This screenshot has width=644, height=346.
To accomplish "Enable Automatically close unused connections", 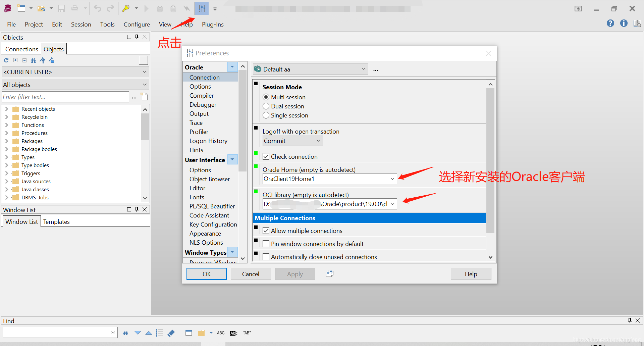I will coord(266,257).
